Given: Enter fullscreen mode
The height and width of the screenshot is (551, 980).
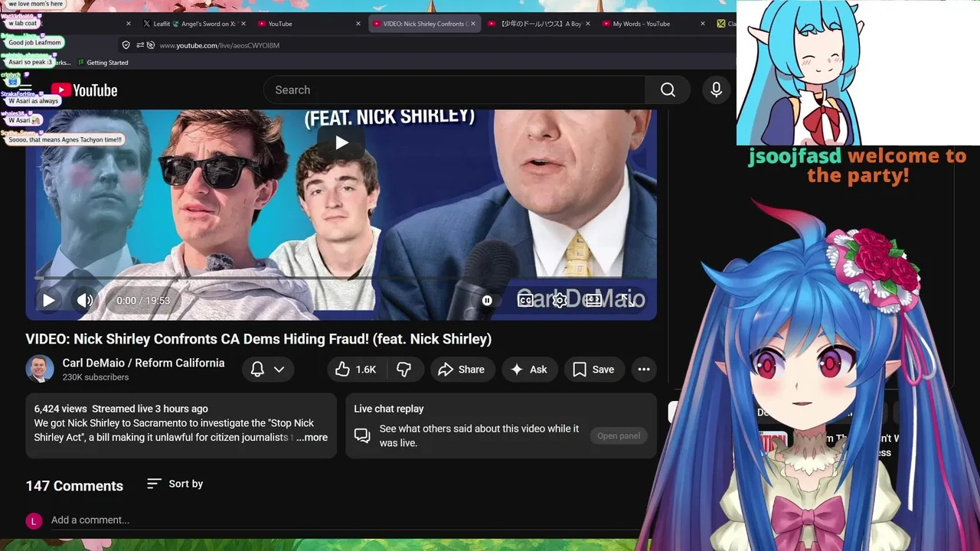Looking at the screenshot, I should click(x=627, y=301).
